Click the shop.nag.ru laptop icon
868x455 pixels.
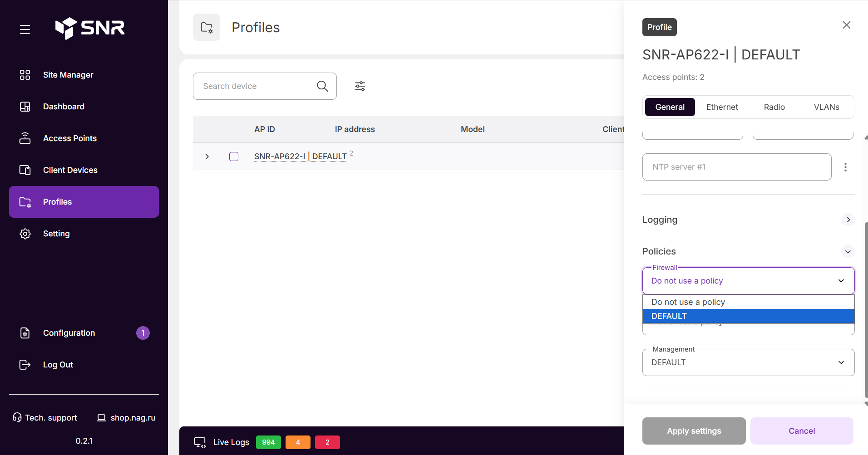click(102, 418)
